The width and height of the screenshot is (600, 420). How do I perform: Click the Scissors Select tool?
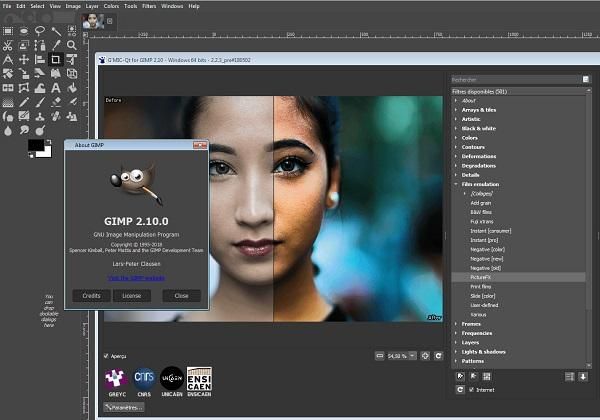(8, 45)
